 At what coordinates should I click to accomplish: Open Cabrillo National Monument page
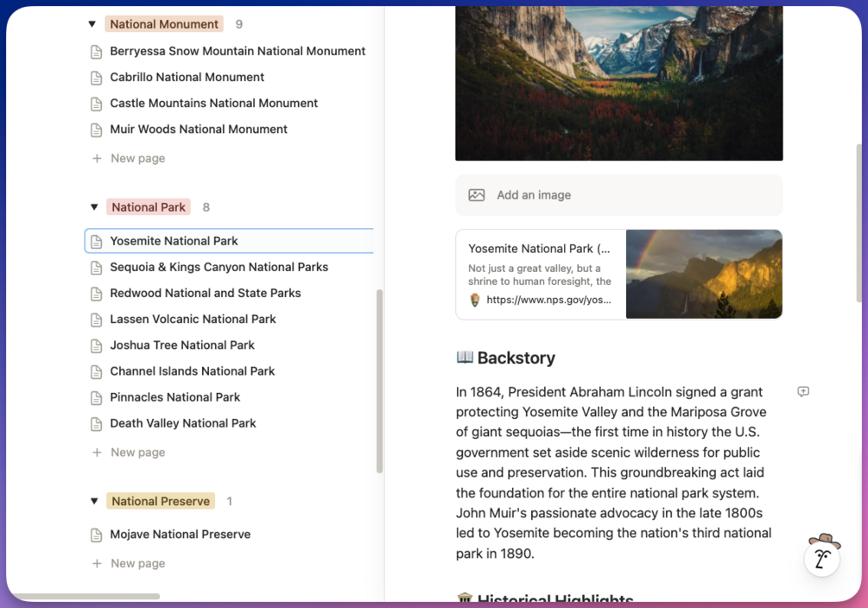(x=187, y=77)
